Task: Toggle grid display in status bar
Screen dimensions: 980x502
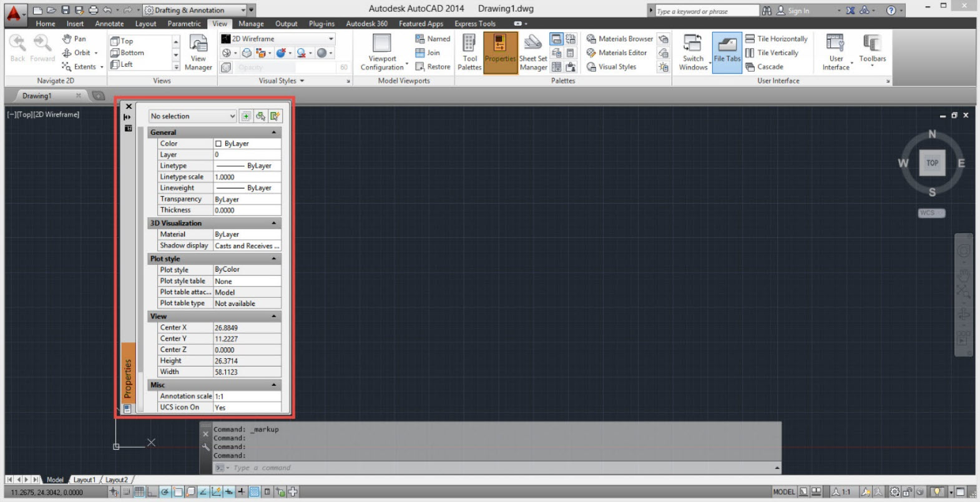Action: pyautogui.click(x=139, y=492)
